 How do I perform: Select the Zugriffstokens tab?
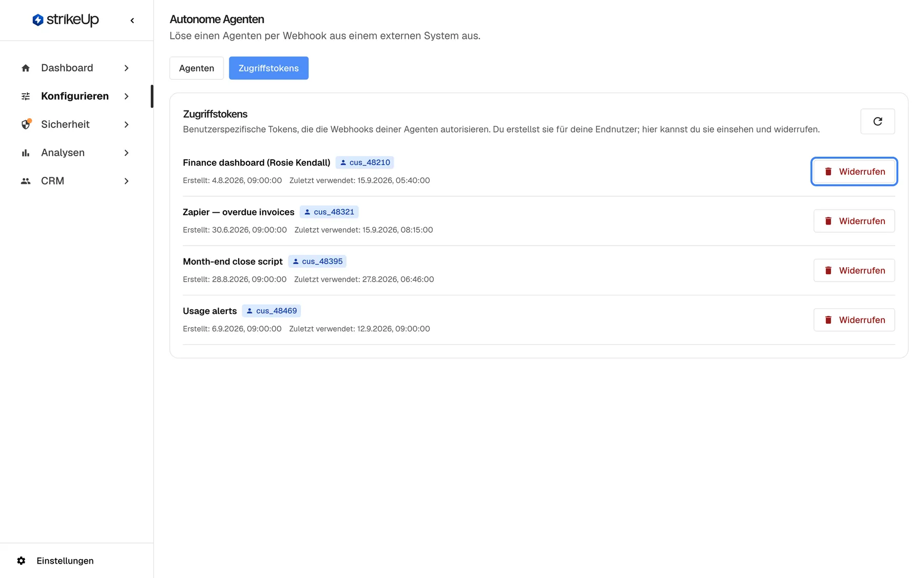point(268,68)
